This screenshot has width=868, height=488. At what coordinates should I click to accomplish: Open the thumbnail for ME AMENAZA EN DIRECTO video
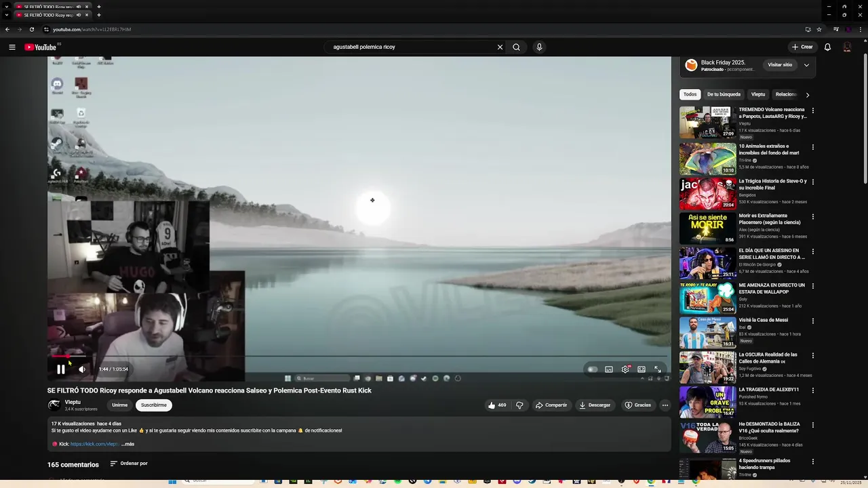coord(708,298)
